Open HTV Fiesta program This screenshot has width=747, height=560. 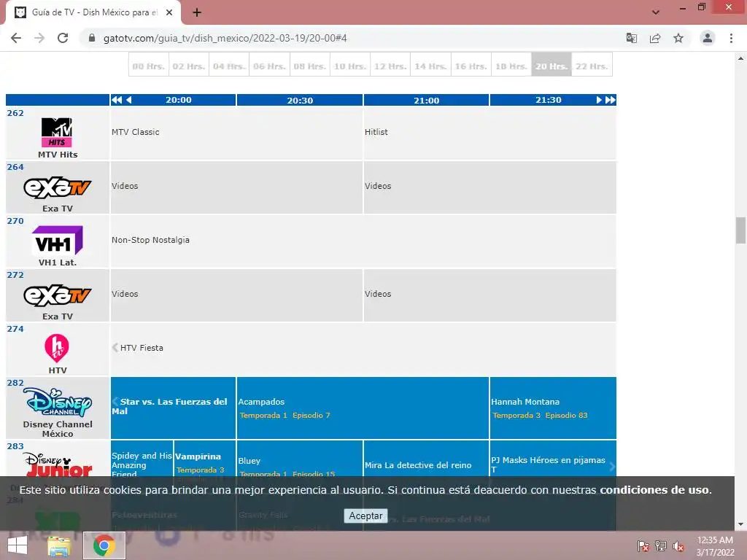pyautogui.click(x=142, y=348)
